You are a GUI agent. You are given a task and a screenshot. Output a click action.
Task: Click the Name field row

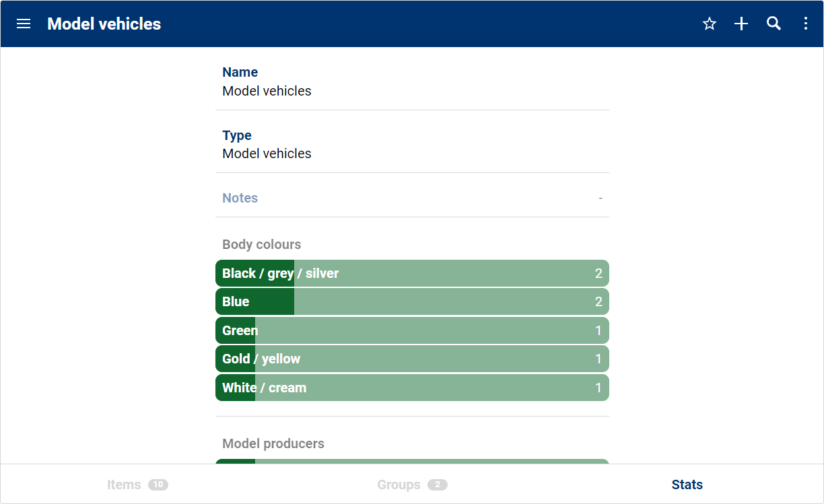pos(412,81)
